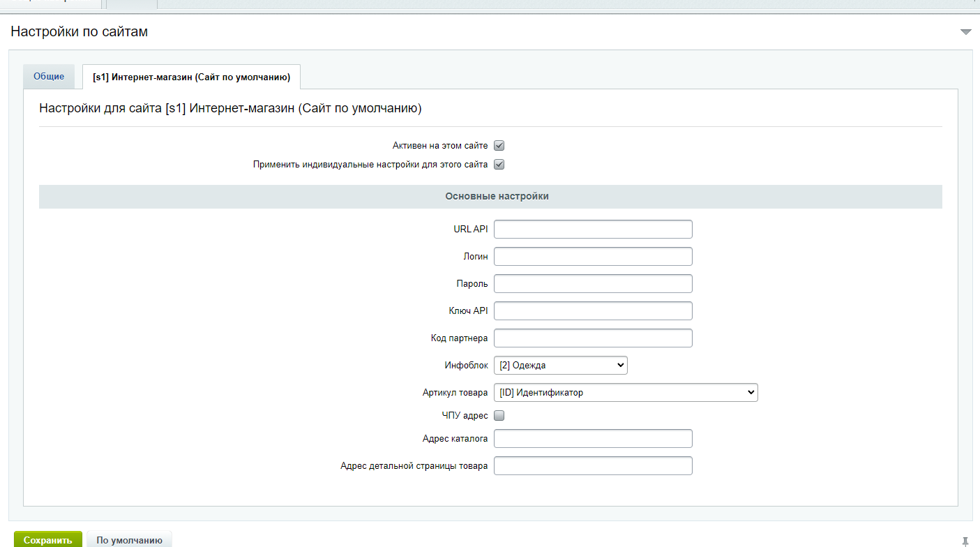The image size is (980, 547).
Task: Switch to the Общие tab
Action: (49, 77)
